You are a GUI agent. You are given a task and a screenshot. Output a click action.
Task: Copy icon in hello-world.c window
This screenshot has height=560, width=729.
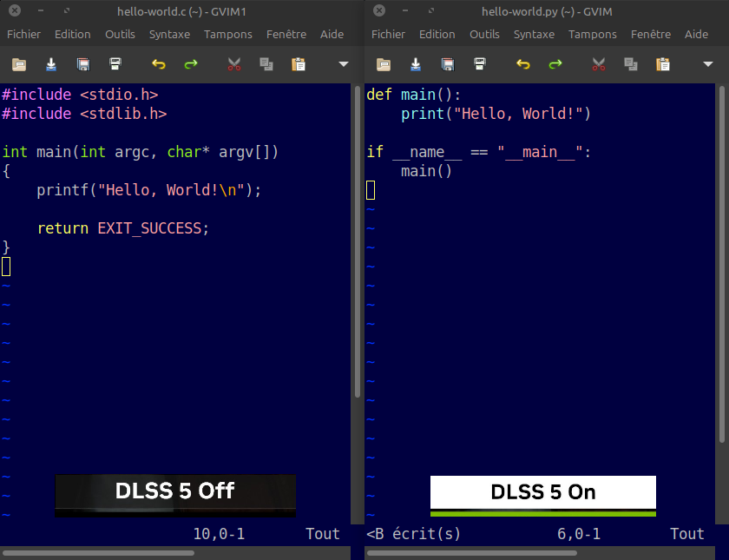pos(266,64)
